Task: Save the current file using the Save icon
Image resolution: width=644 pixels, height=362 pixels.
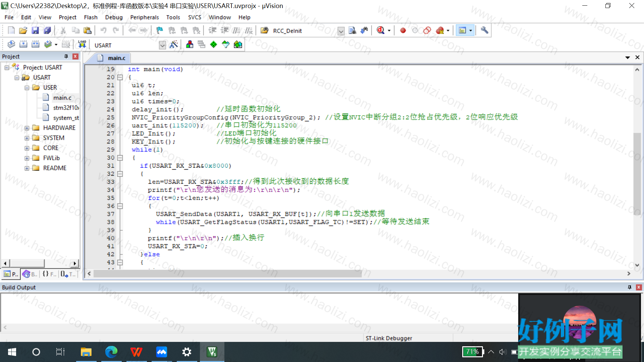Action: tap(35, 31)
